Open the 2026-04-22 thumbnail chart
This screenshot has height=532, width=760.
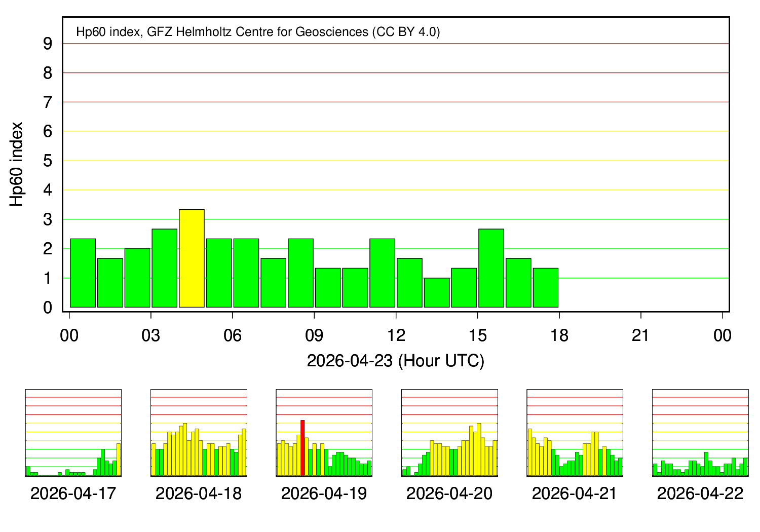click(700, 433)
